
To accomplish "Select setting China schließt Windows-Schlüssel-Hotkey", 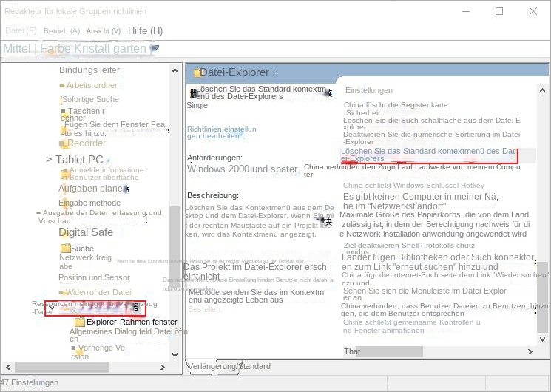I will pos(413,186).
